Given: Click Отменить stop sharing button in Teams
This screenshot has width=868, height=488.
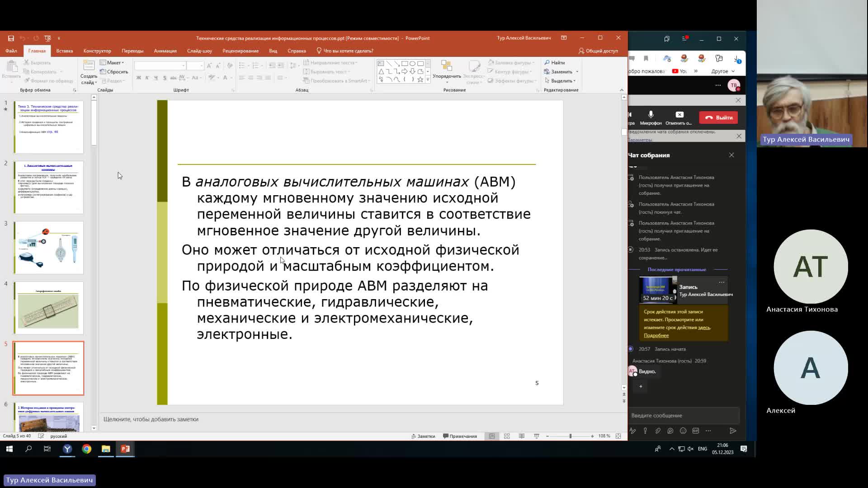Looking at the screenshot, I should (679, 117).
